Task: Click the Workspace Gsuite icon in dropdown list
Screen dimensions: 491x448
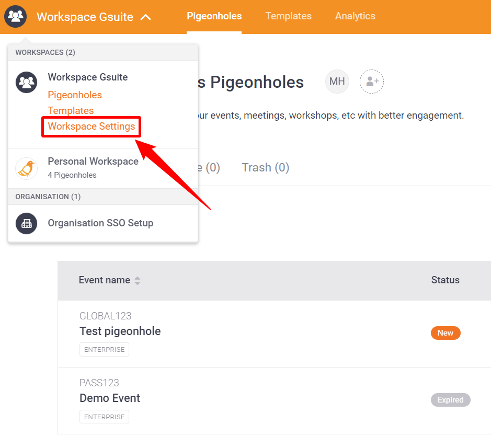Action: click(26, 83)
